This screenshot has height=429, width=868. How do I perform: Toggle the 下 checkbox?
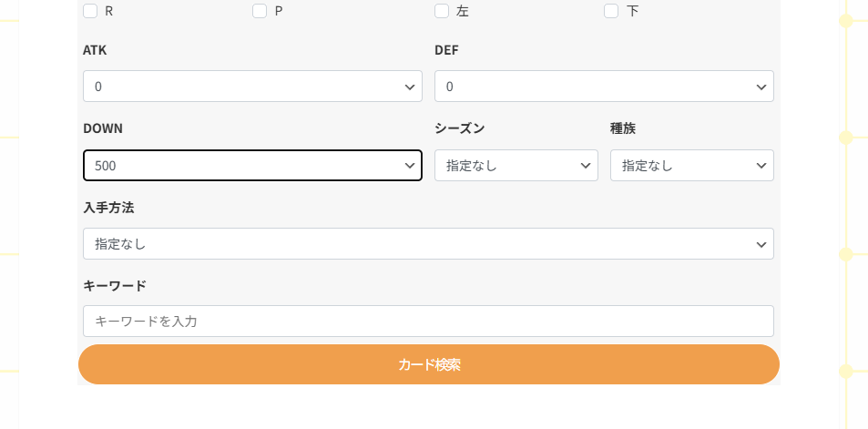(x=611, y=11)
